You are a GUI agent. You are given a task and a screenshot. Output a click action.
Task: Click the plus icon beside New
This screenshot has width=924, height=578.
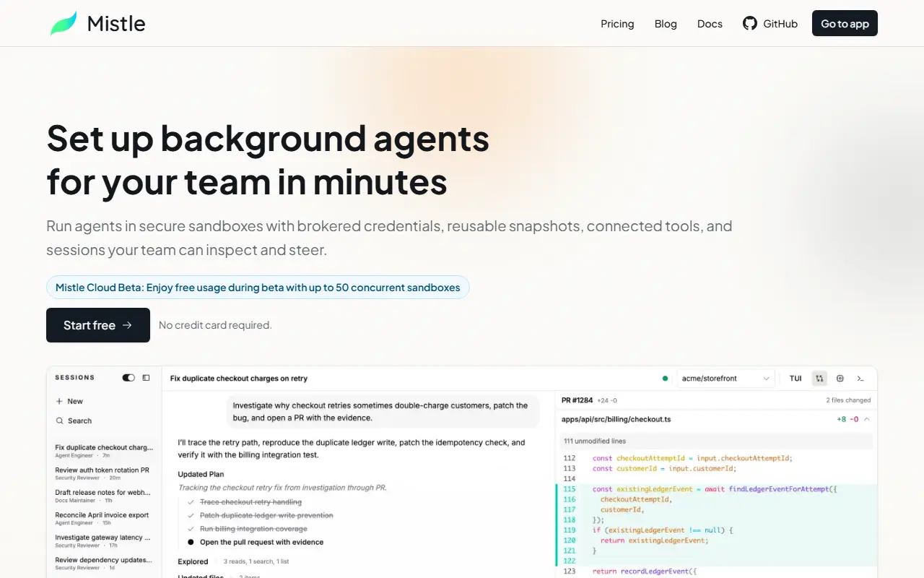click(x=59, y=401)
